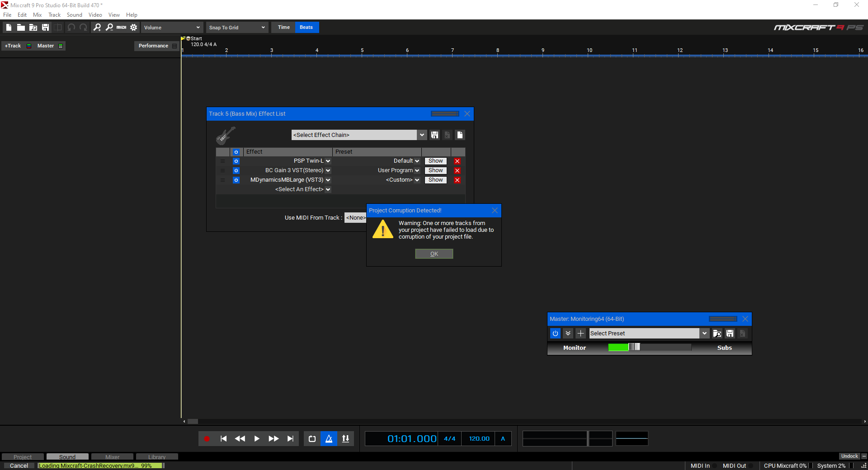This screenshot has height=470, width=868.
Task: Open the Snap To Grid dropdown
Action: click(237, 28)
